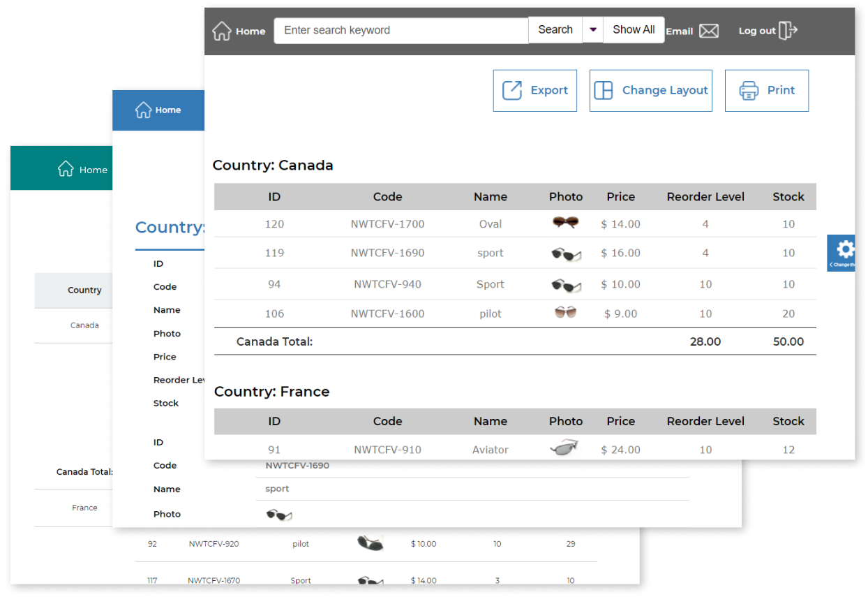Click the Log out door icon

point(789,31)
